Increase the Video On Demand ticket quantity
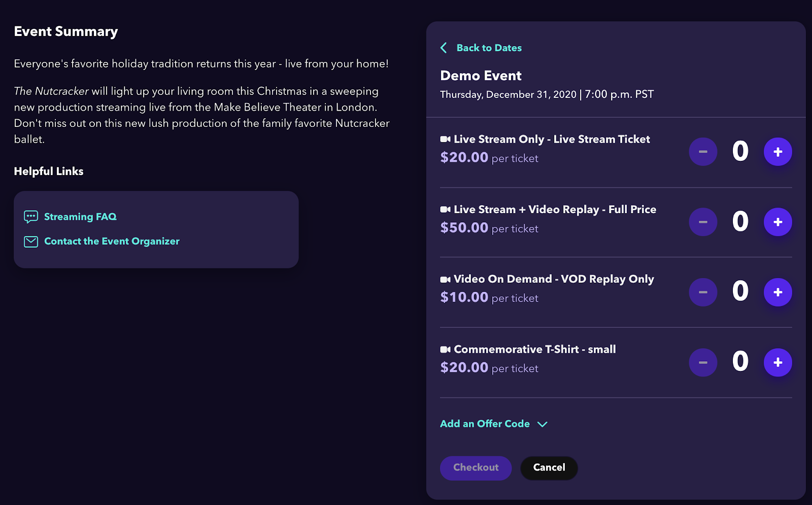812x505 pixels. 777,292
